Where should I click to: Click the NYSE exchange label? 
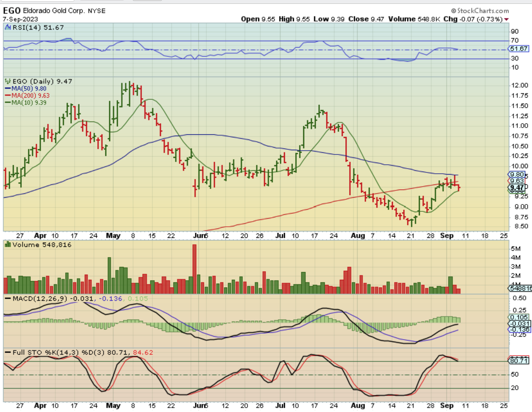tap(97, 11)
